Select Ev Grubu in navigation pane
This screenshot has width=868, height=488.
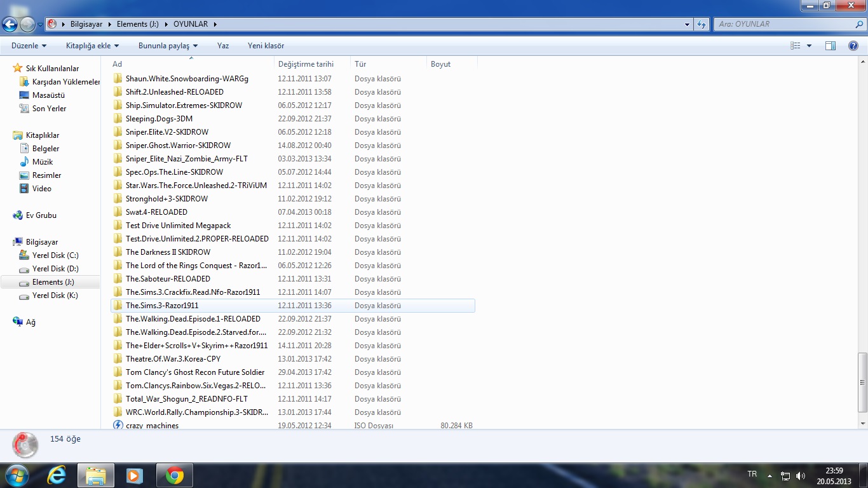41,215
